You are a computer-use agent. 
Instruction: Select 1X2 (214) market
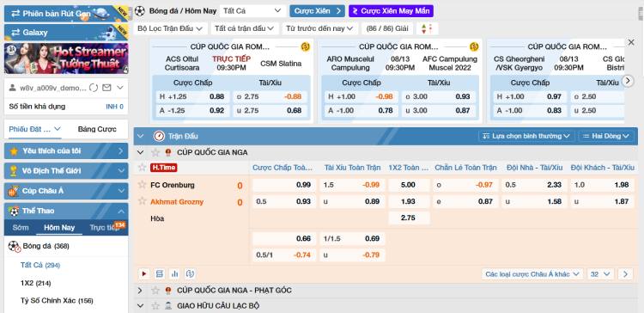[36, 284]
